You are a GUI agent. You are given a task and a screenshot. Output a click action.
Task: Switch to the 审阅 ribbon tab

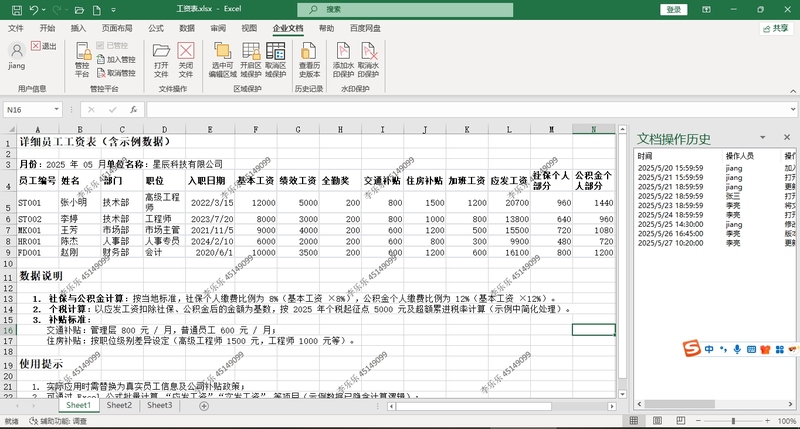click(x=218, y=28)
